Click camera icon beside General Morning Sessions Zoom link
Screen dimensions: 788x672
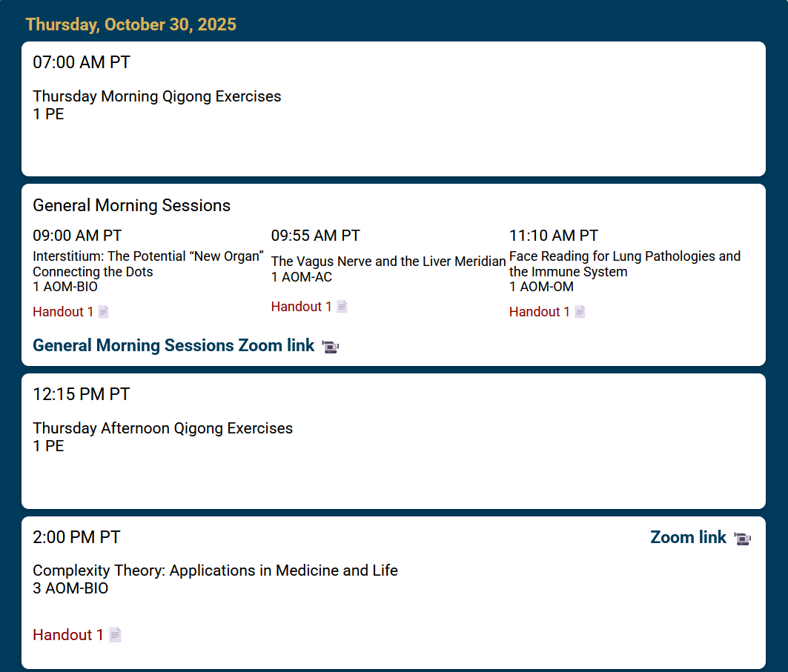coord(331,346)
